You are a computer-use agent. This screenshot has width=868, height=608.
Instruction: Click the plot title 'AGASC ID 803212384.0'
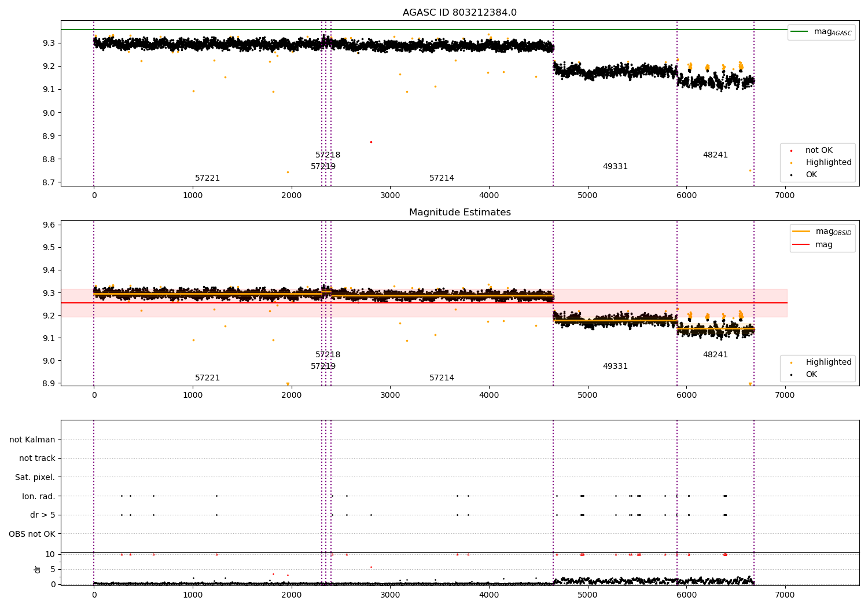(x=459, y=13)
